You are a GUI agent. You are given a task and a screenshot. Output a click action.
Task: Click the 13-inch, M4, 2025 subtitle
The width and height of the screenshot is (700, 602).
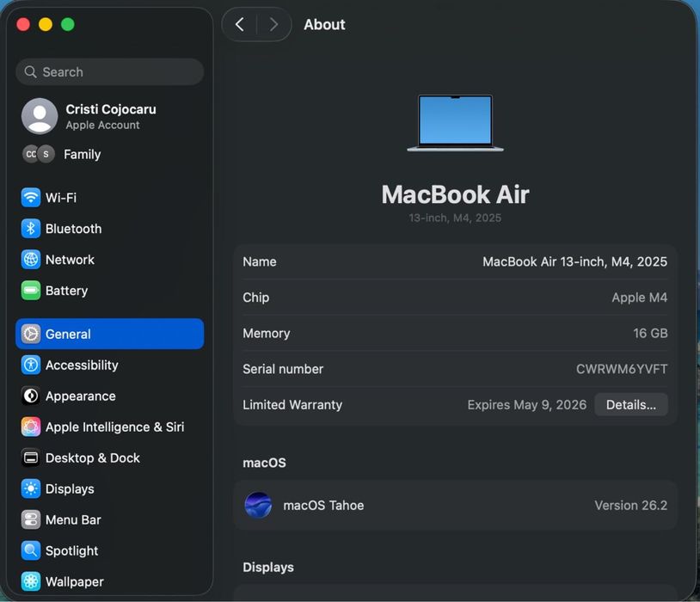click(455, 218)
